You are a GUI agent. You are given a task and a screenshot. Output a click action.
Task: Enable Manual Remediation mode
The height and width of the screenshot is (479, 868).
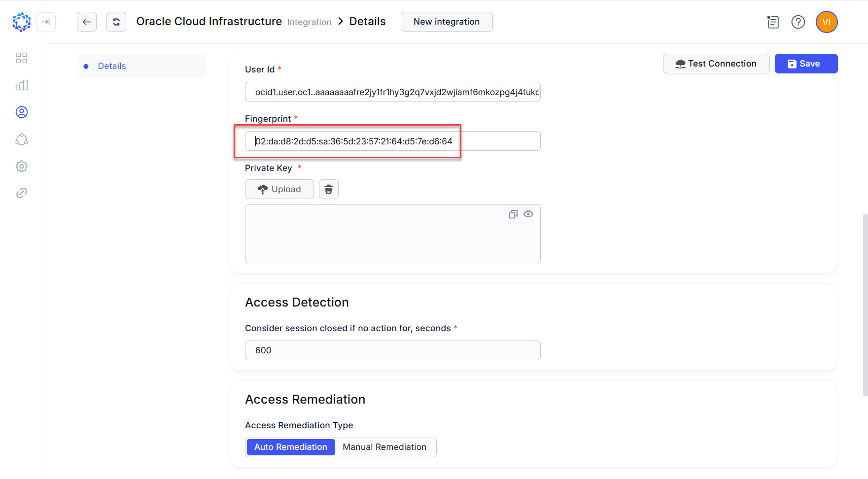[x=384, y=447]
